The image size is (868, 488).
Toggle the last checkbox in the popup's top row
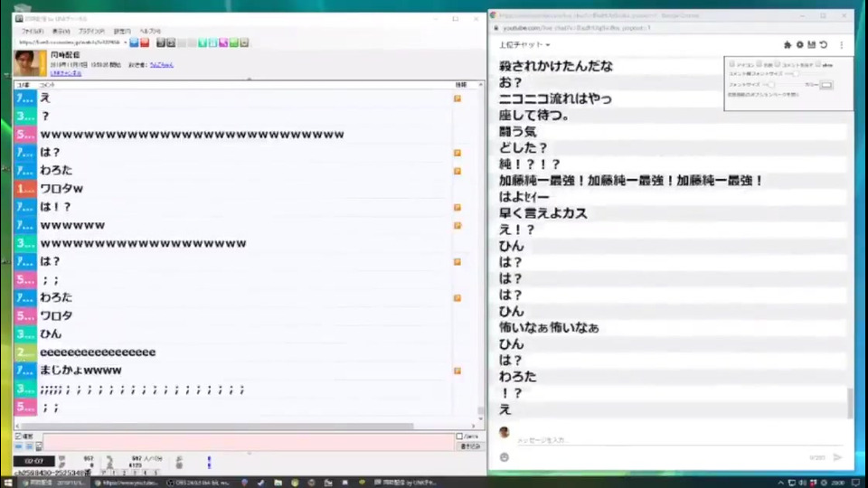[x=818, y=64]
